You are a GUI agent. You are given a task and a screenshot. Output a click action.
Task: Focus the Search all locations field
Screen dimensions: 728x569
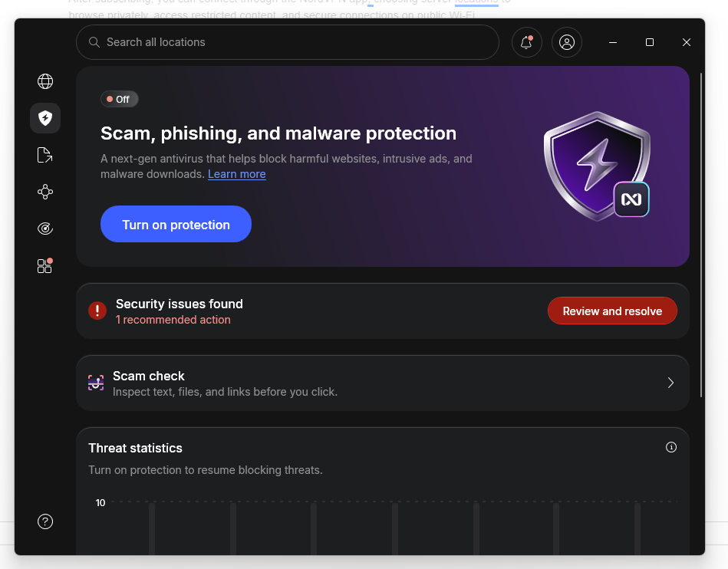(x=288, y=42)
